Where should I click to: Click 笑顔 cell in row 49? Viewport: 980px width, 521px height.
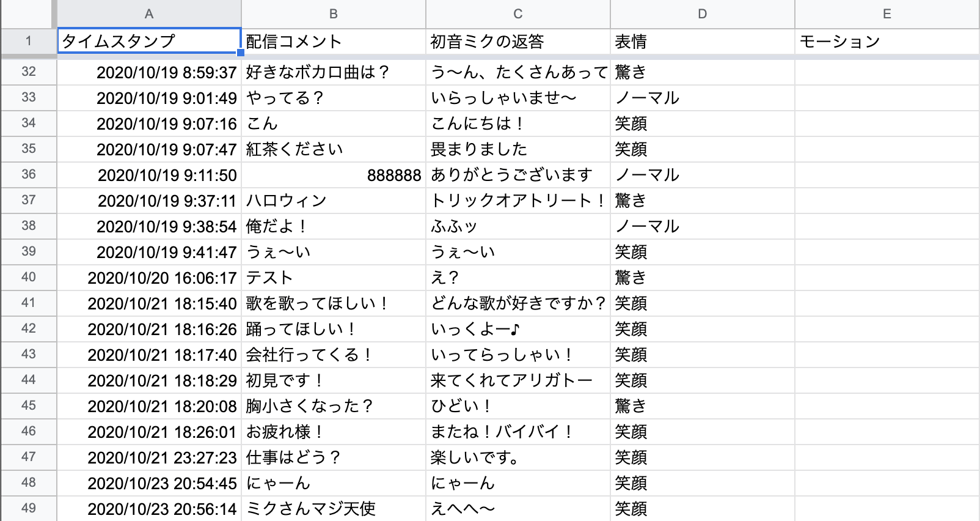[x=703, y=509]
